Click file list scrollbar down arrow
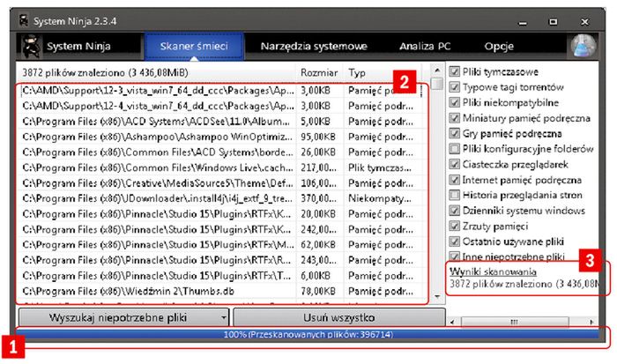The width and height of the screenshot is (617, 364). pyautogui.click(x=437, y=296)
